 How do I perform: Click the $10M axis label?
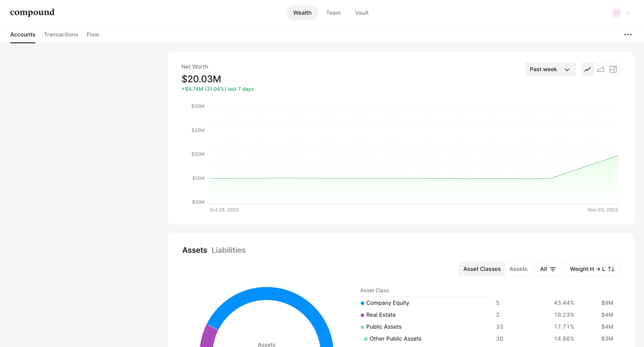click(198, 202)
